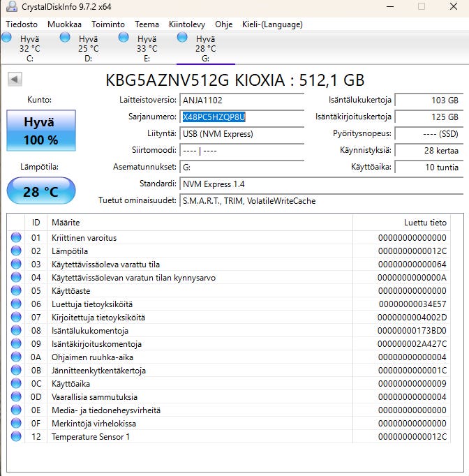This screenshot has height=476, width=469.
Task: Click status orb for Käyttöaste row
Action: [x=16, y=291]
